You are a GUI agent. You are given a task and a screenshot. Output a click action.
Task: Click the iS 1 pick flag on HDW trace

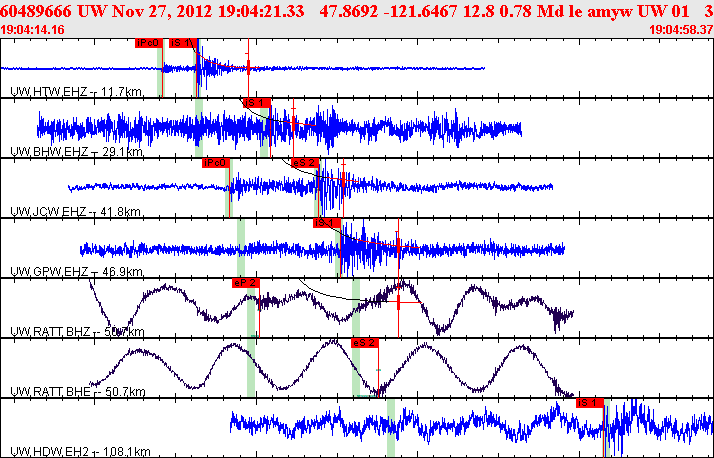pyautogui.click(x=590, y=403)
